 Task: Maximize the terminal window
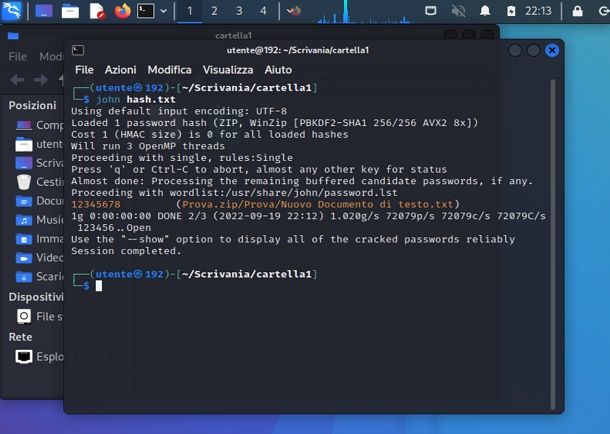pyautogui.click(x=533, y=50)
